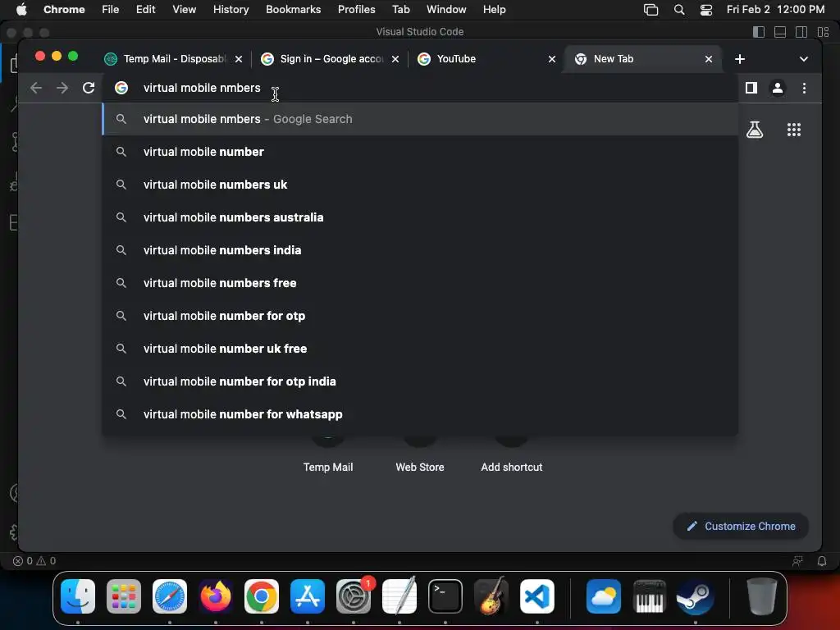Open Control Center in menu bar
This screenshot has width=840, height=630.
click(706, 10)
